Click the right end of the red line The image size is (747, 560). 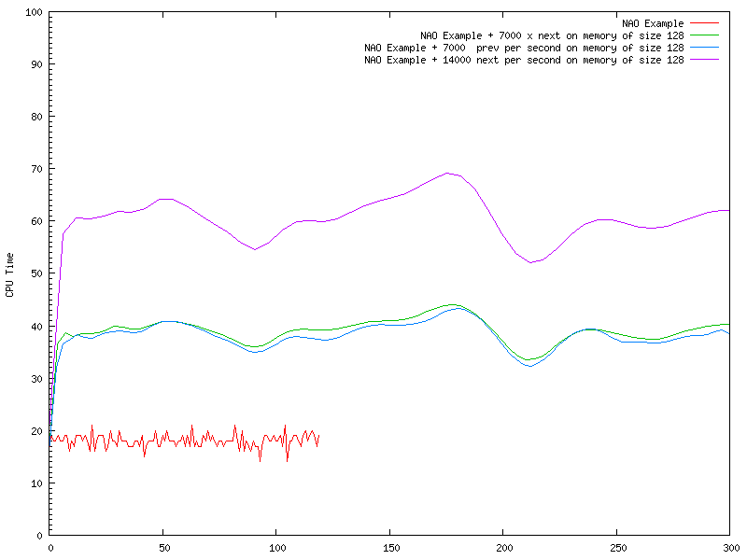click(x=318, y=437)
